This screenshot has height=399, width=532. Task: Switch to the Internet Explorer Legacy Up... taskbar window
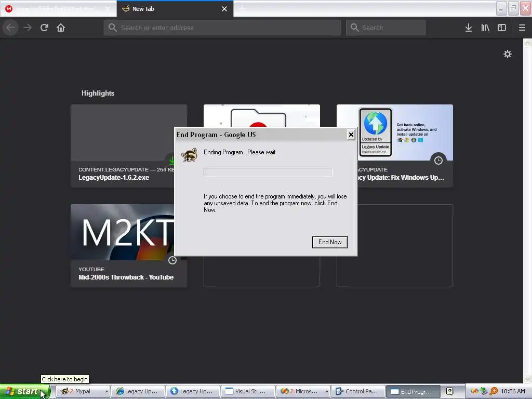138,391
